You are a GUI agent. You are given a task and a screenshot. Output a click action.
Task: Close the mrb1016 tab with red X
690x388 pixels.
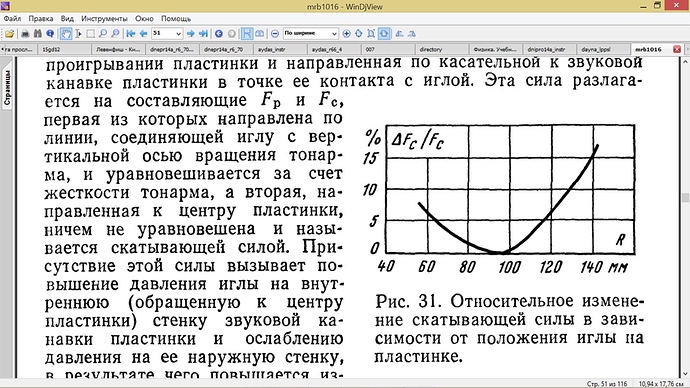click(677, 49)
